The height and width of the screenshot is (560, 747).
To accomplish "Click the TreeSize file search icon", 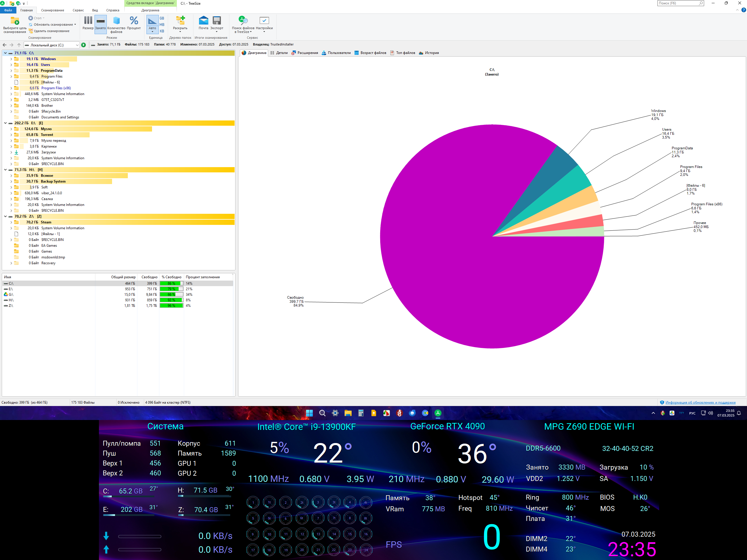I will pos(243,21).
